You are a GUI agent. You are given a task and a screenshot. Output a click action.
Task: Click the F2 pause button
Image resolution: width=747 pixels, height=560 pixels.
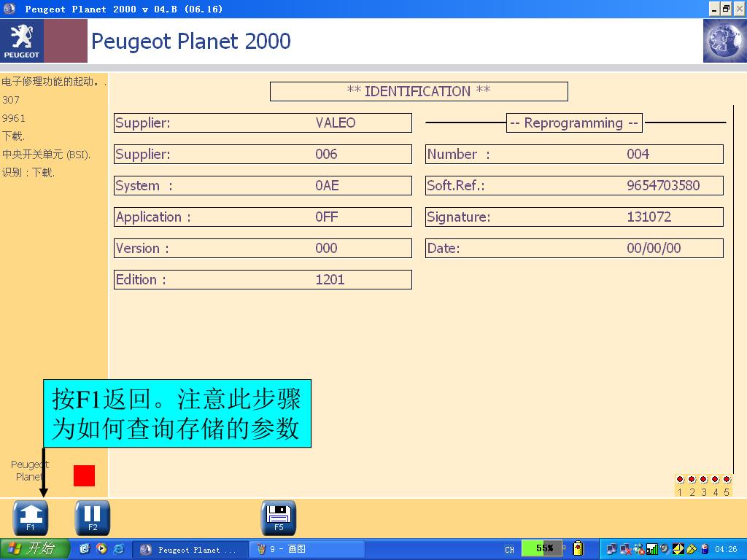(93, 518)
